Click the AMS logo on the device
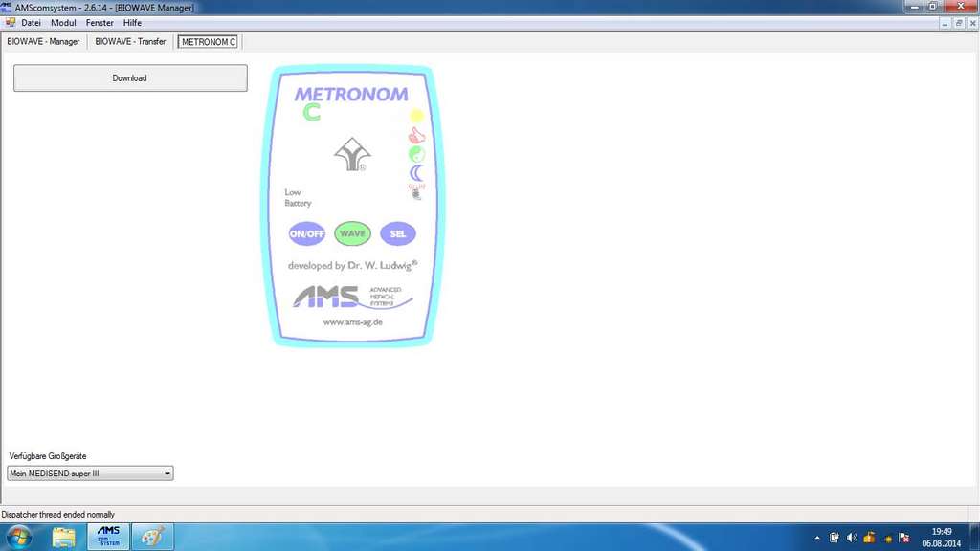 point(352,297)
